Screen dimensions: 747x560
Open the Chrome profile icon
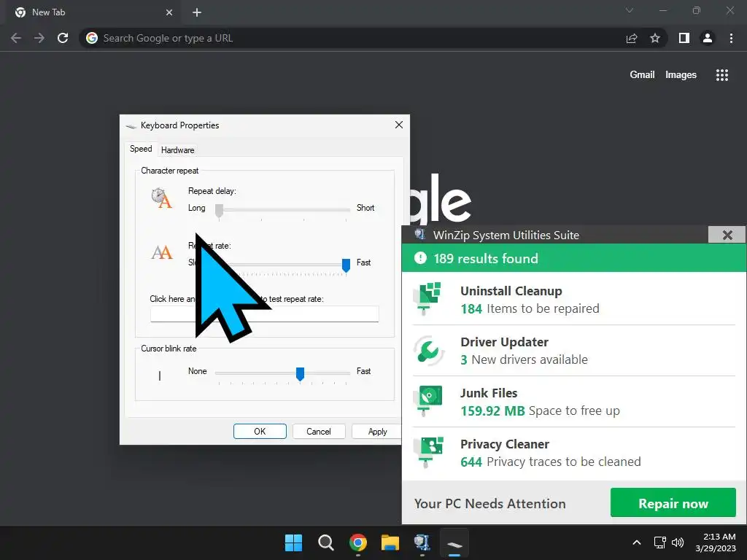click(x=708, y=38)
